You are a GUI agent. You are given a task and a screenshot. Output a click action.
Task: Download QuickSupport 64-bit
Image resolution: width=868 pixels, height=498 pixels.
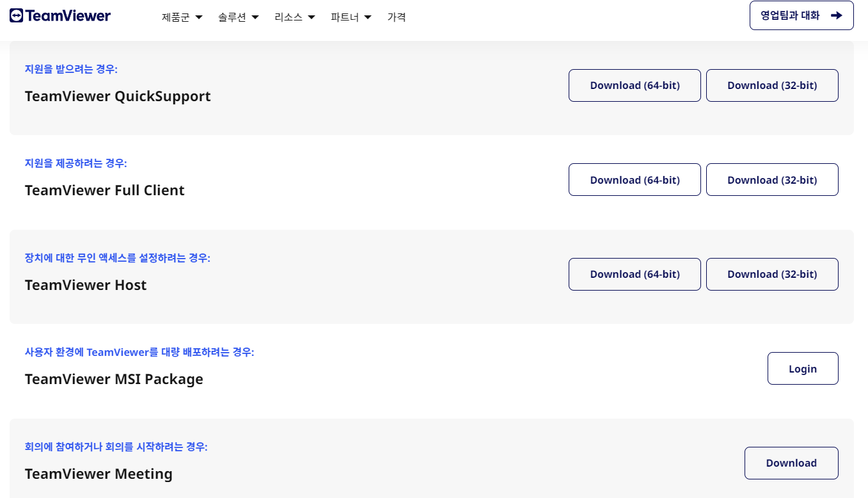tap(635, 85)
